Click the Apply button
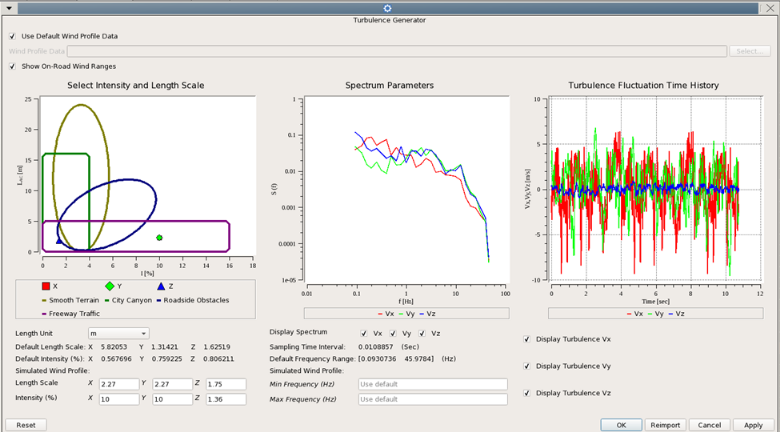The height and width of the screenshot is (432, 781). tap(753, 425)
